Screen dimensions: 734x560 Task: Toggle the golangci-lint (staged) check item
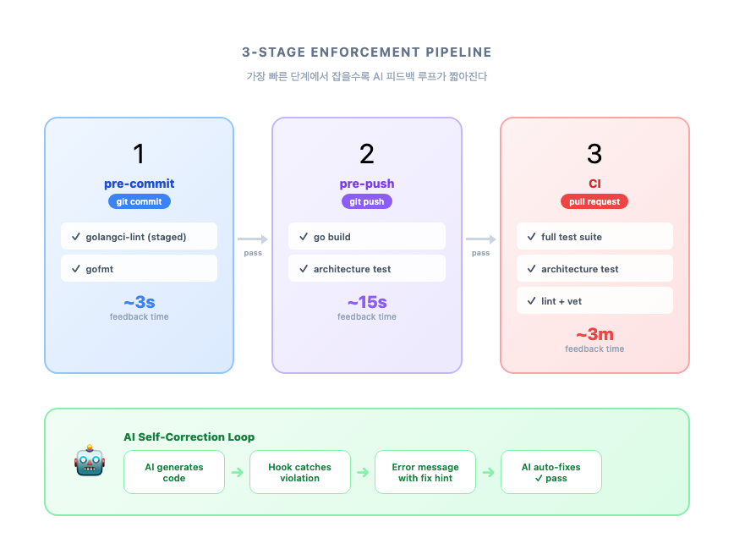pos(139,237)
